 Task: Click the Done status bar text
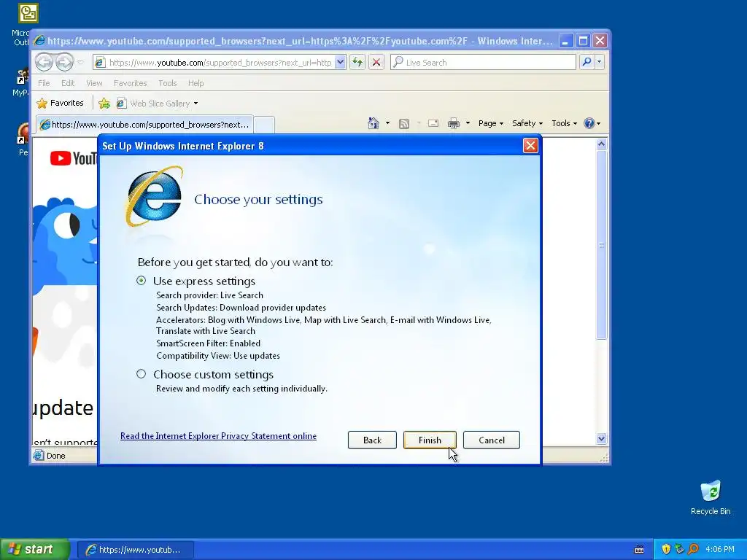tap(55, 456)
